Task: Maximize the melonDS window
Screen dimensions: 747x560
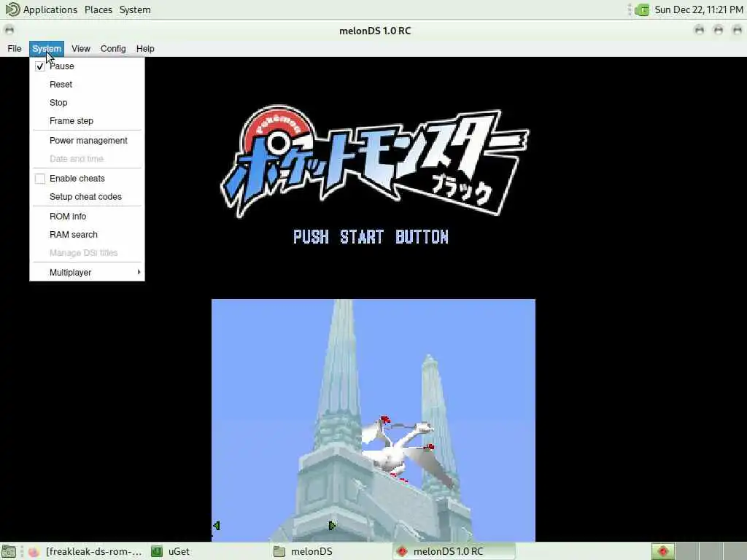Action: point(719,30)
